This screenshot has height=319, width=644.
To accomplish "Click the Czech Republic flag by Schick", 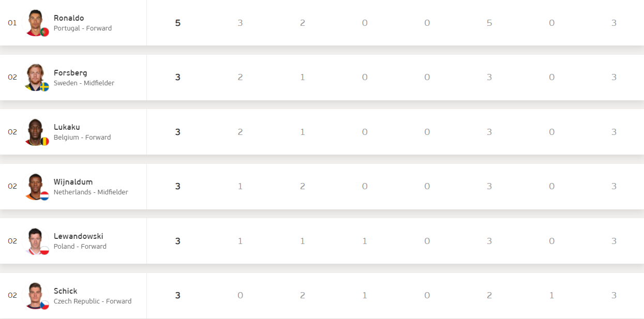I will coord(44,305).
